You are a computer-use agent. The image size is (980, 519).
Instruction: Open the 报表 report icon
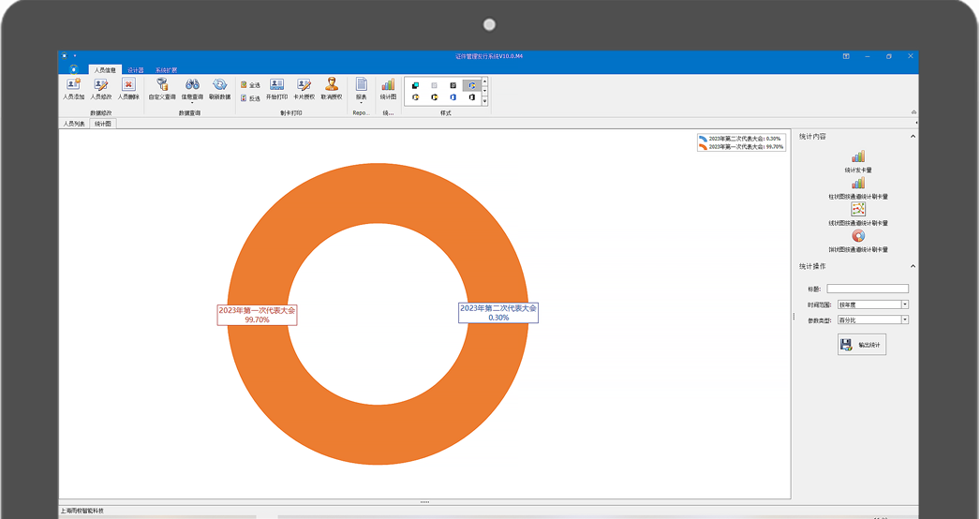point(362,84)
